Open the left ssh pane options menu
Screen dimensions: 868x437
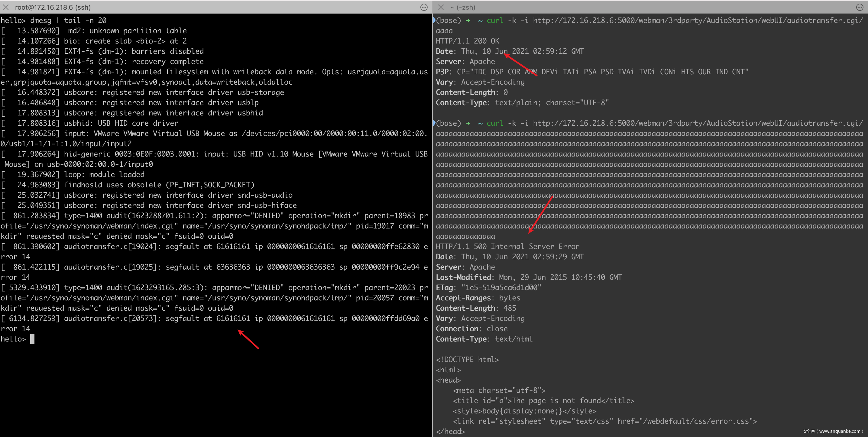[x=424, y=7]
